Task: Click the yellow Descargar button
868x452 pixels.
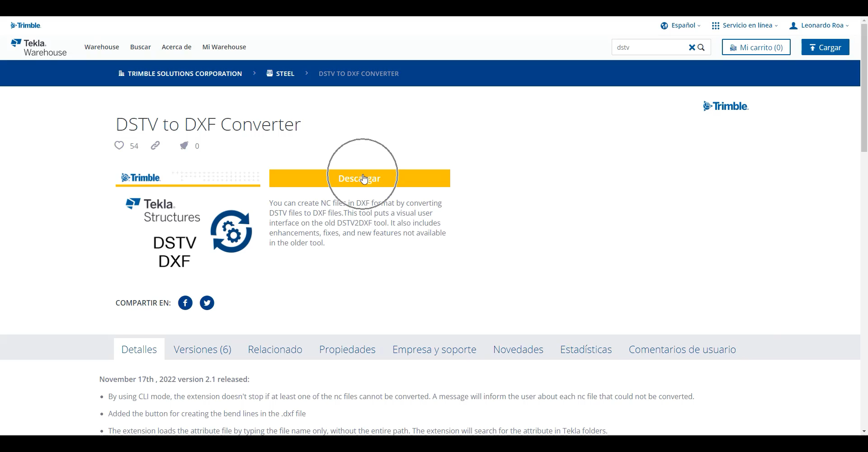Action: point(360,179)
